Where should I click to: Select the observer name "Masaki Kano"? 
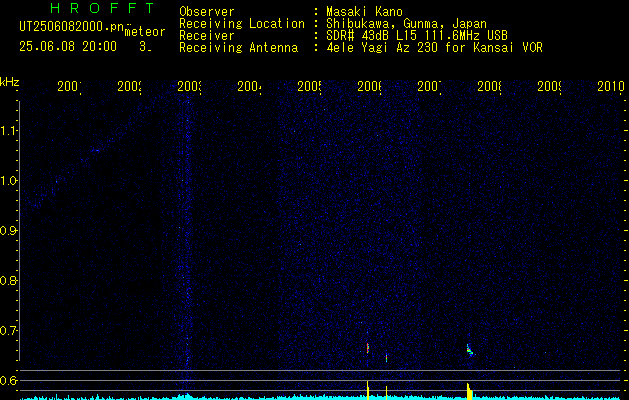coord(364,12)
